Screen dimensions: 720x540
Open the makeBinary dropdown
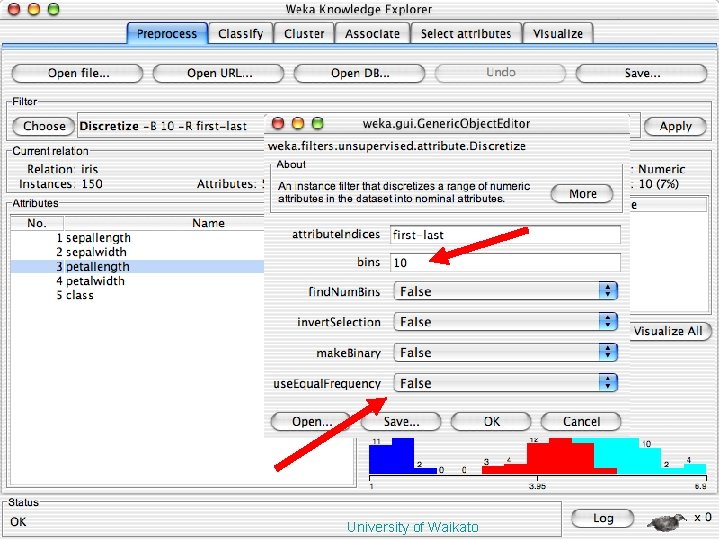tap(506, 352)
